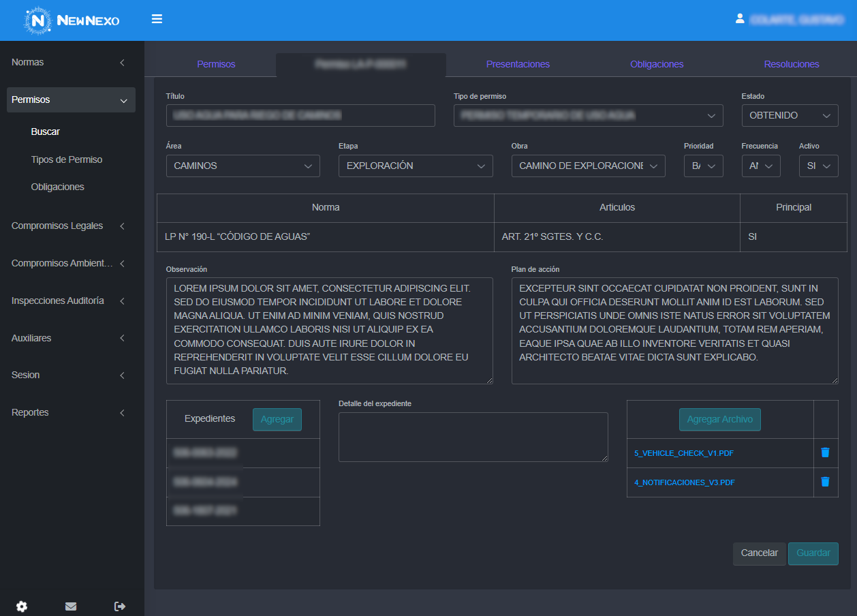The image size is (857, 616).
Task: Open the Etapa dropdown showing EXPLORACIÓN
Action: click(x=415, y=166)
